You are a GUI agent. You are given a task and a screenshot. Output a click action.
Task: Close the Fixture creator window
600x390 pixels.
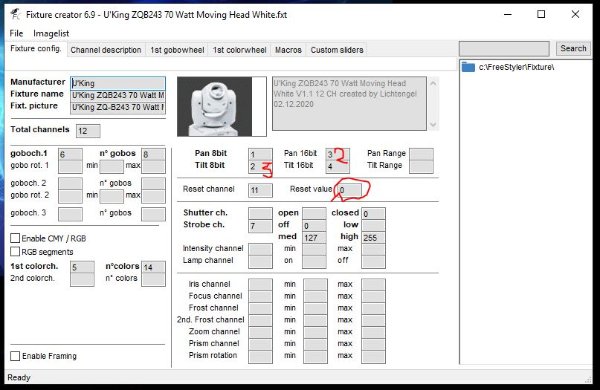click(575, 15)
